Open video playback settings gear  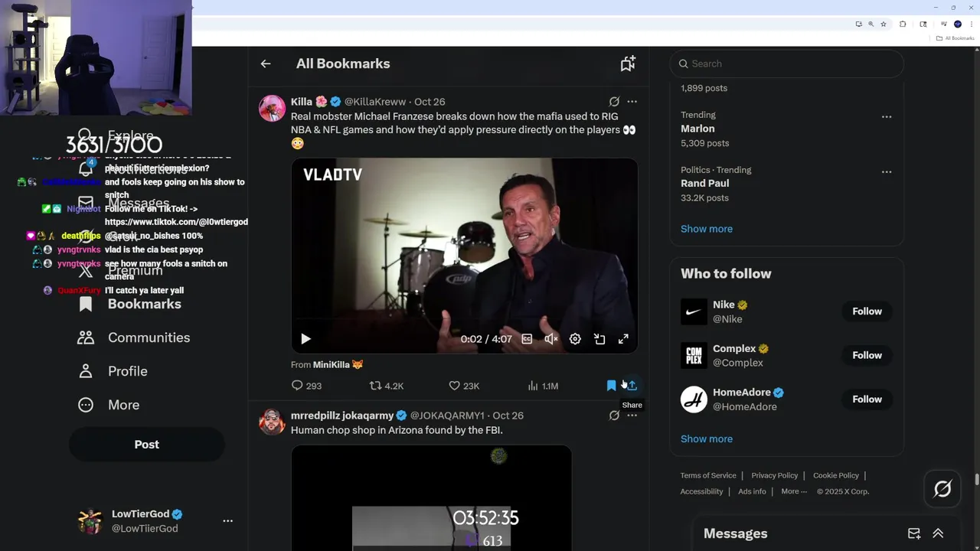pos(575,339)
